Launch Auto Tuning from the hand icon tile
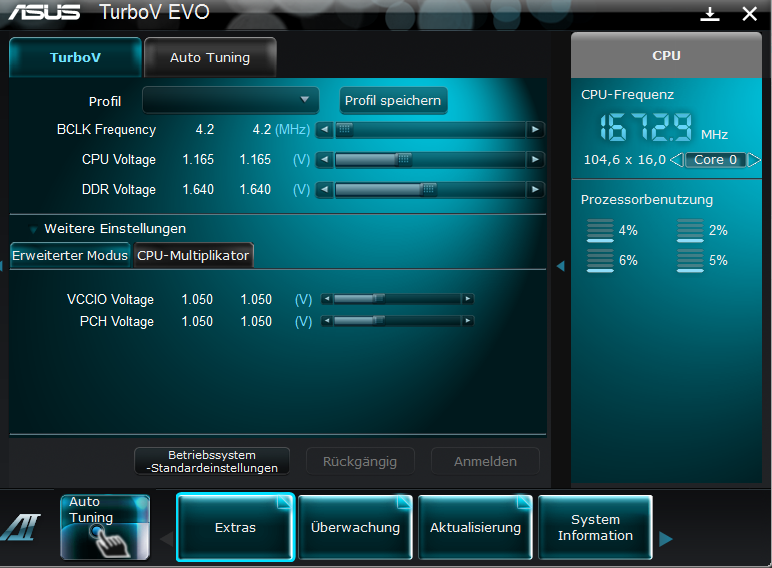The width and height of the screenshot is (772, 568). (x=105, y=527)
